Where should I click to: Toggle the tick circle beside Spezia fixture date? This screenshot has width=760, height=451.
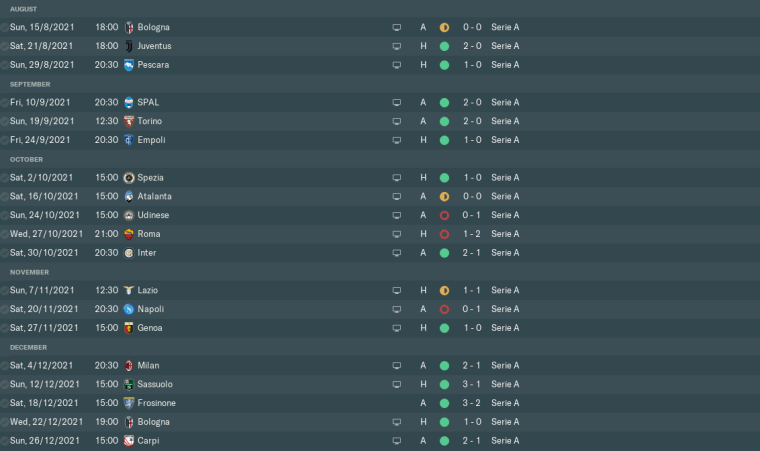click(x=5, y=178)
